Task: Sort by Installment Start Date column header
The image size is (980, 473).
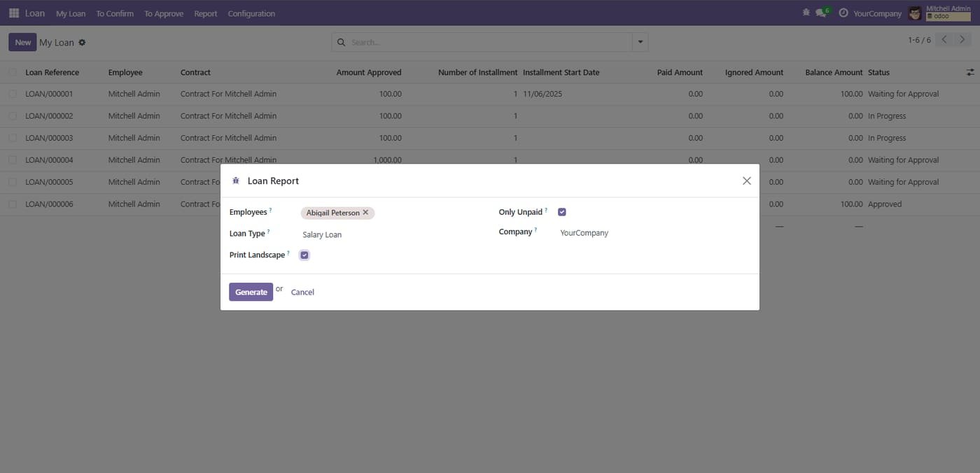Action: [561, 72]
